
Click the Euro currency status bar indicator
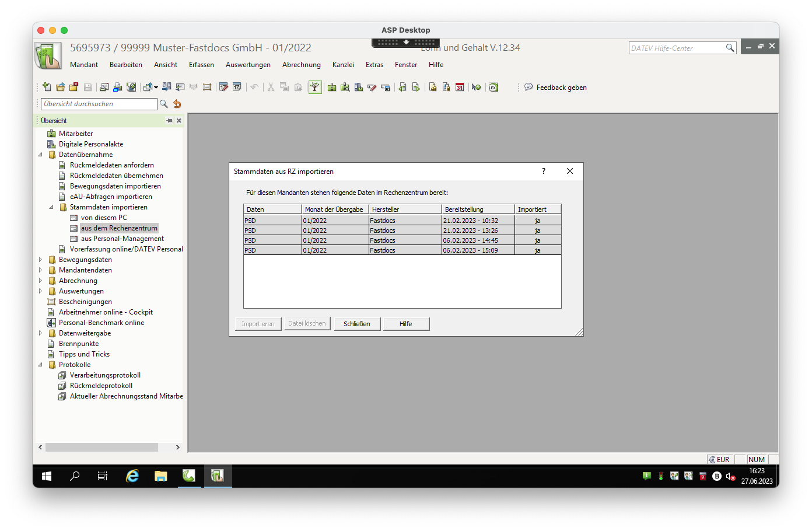click(x=719, y=460)
